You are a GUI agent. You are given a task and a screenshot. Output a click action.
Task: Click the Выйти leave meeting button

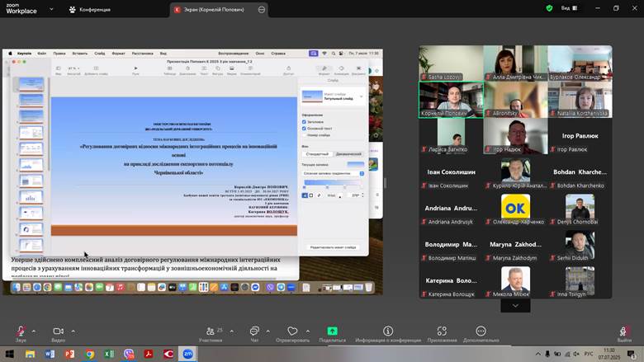point(624,331)
